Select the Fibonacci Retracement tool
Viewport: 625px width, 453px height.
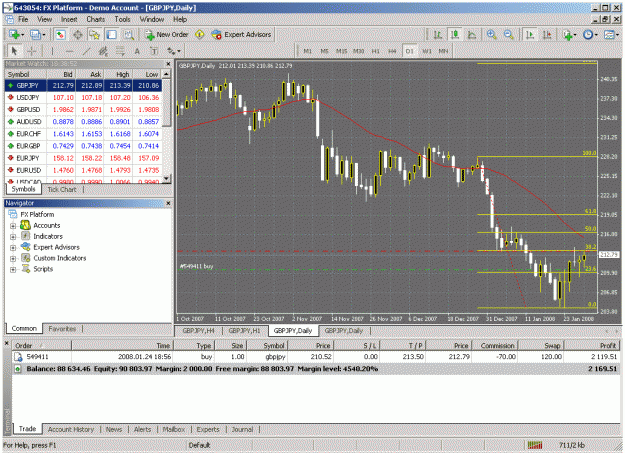click(x=120, y=51)
